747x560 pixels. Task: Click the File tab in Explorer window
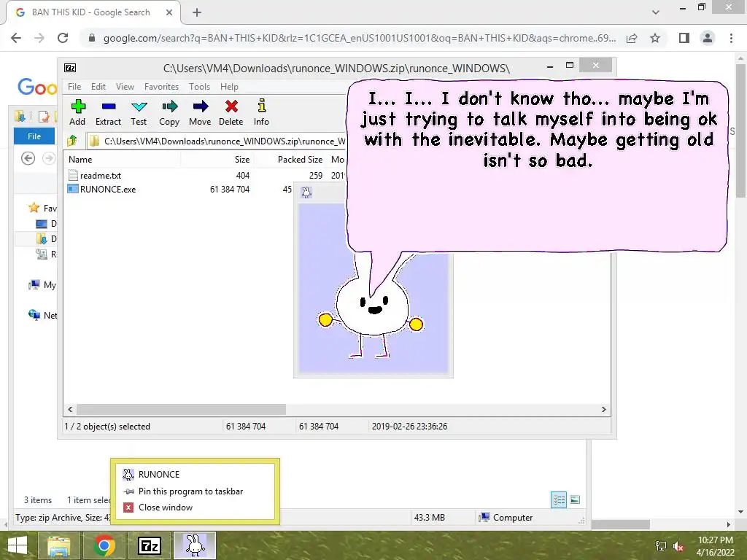(34, 136)
